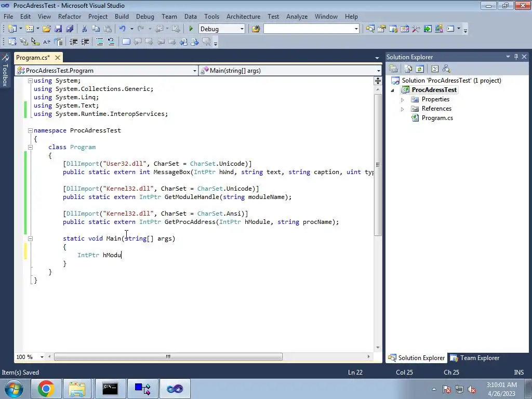
Task: Click the Windows Start button
Action: pyautogui.click(x=13, y=389)
